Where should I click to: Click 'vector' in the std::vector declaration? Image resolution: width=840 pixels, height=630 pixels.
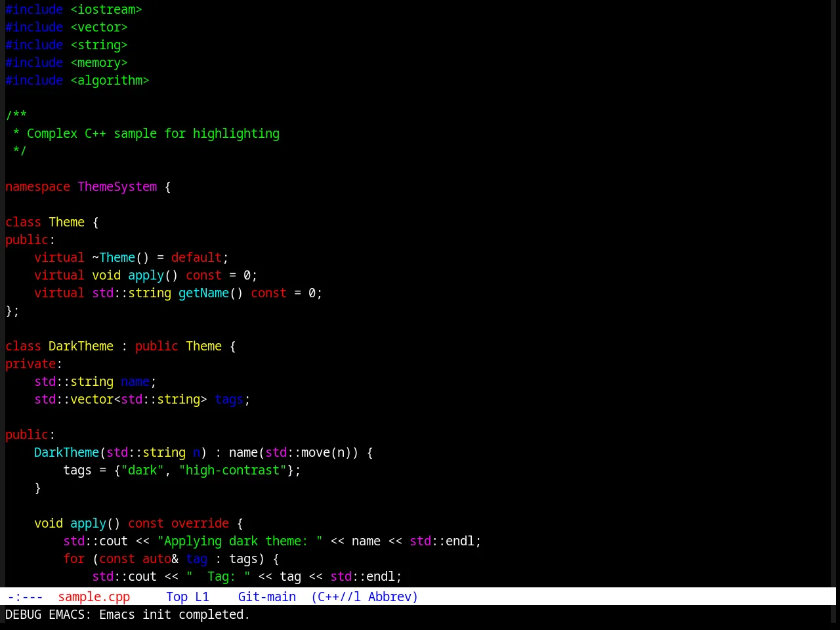click(92, 399)
